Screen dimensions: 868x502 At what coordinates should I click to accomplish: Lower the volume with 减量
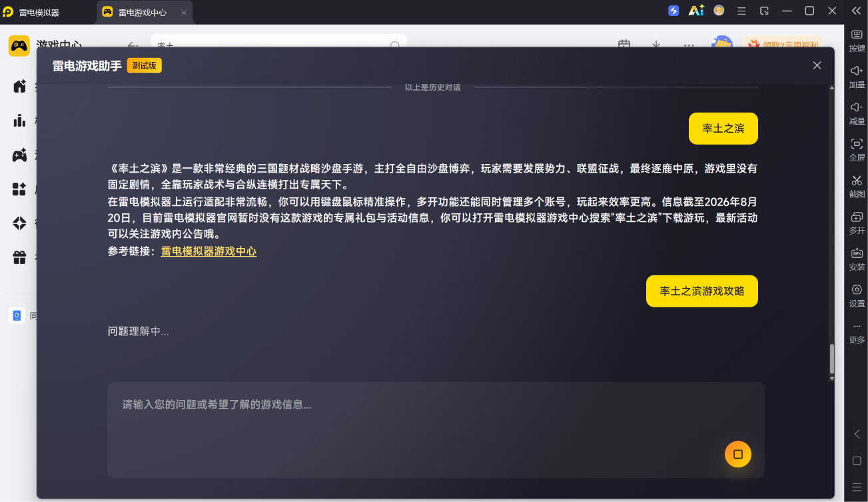857,113
